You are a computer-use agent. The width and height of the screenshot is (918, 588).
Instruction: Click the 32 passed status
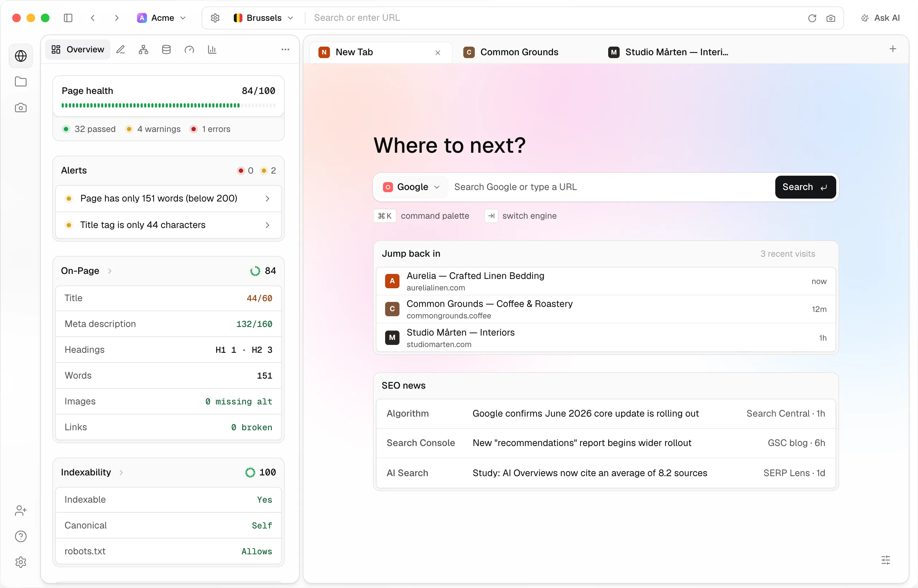tap(89, 129)
